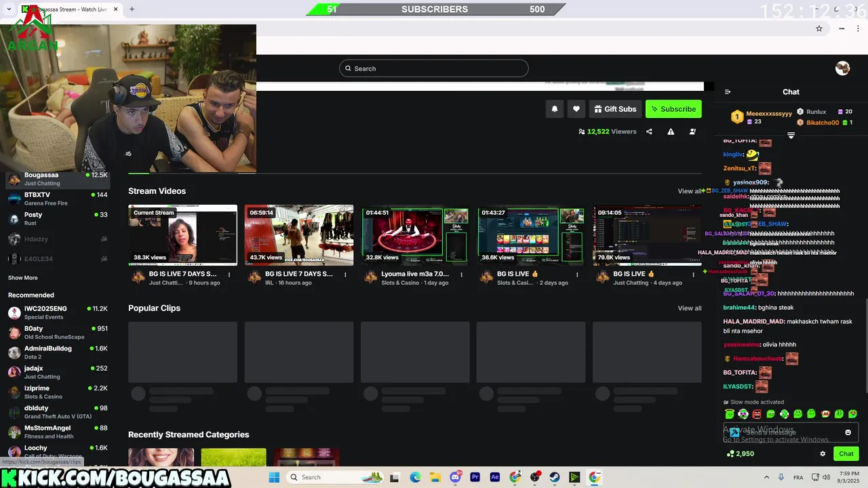868x488 pixels.
Task: Open options for 16 hours ago video
Action: [345, 274]
